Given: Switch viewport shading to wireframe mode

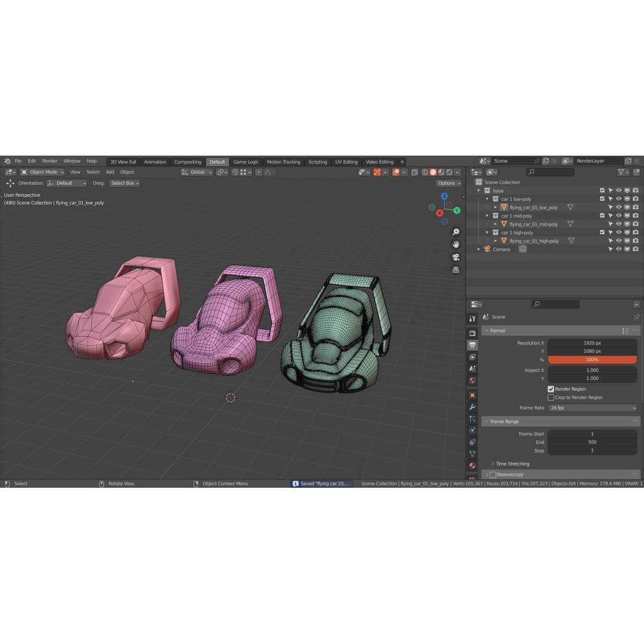Looking at the screenshot, I should (x=425, y=172).
